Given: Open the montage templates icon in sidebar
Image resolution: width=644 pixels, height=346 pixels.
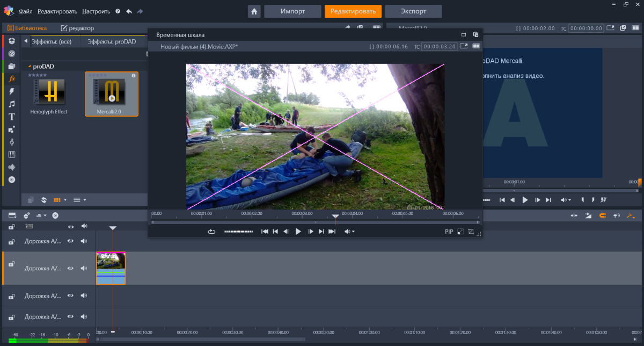Looking at the screenshot, I should (x=11, y=129).
